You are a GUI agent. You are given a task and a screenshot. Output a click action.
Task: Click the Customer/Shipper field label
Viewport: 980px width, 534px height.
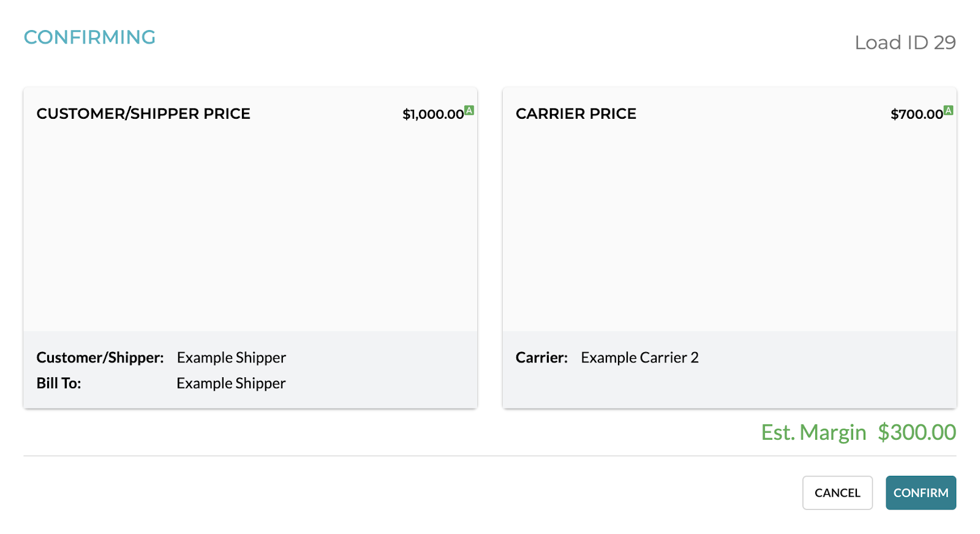(x=99, y=357)
